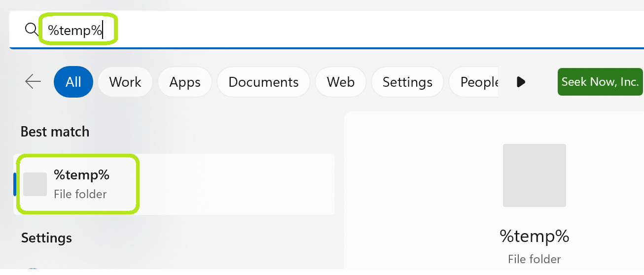644x275 pixels.
Task: Click the large folder thumbnail in preview pane
Action: (535, 175)
